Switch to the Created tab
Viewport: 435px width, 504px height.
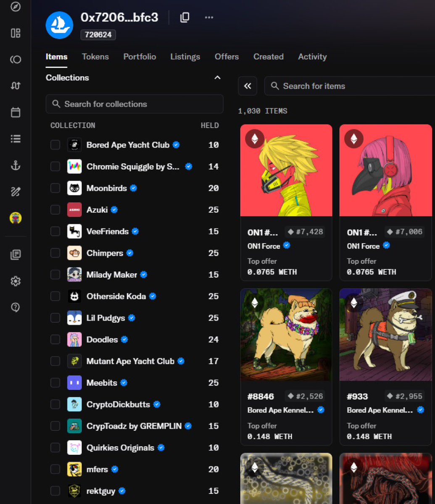268,57
